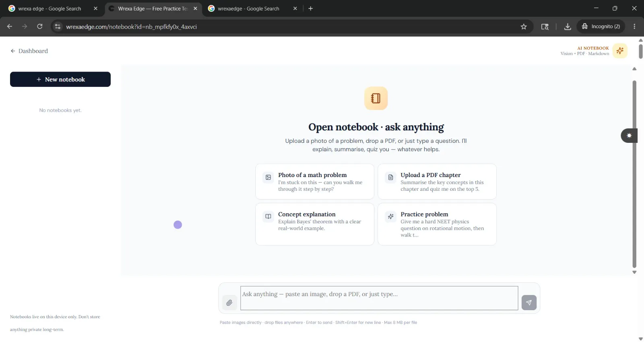This screenshot has height=342, width=644.
Task: Select the 'Wrexa Edge — Free Practice' tab
Action: [x=153, y=8]
